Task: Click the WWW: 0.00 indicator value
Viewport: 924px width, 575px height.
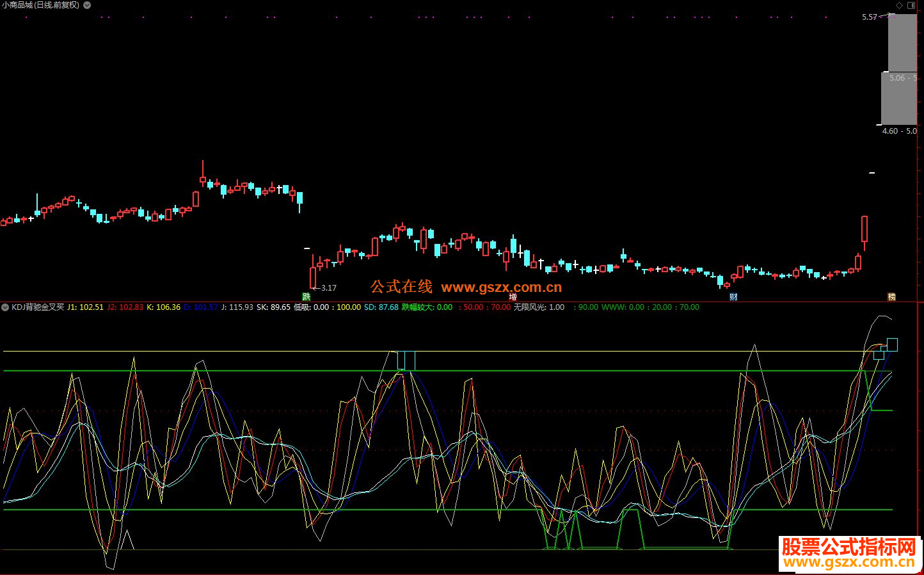Action: point(623,307)
